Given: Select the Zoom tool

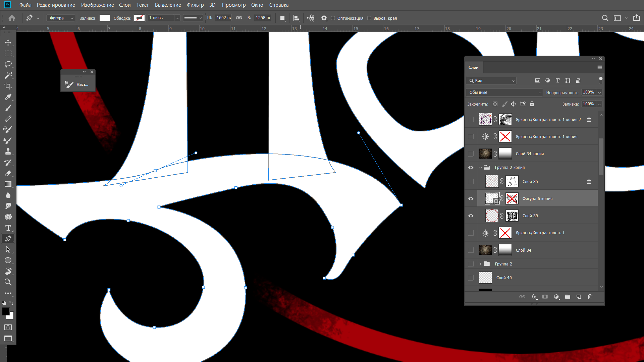Looking at the screenshot, I should click(x=8, y=282).
